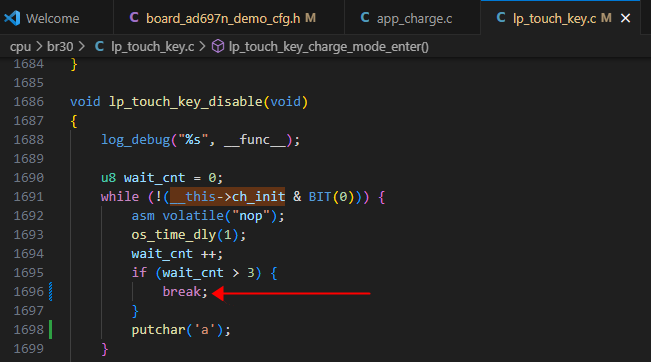Click the highlighted __this->ch_init expression
The height and width of the screenshot is (362, 651).
click(228, 196)
